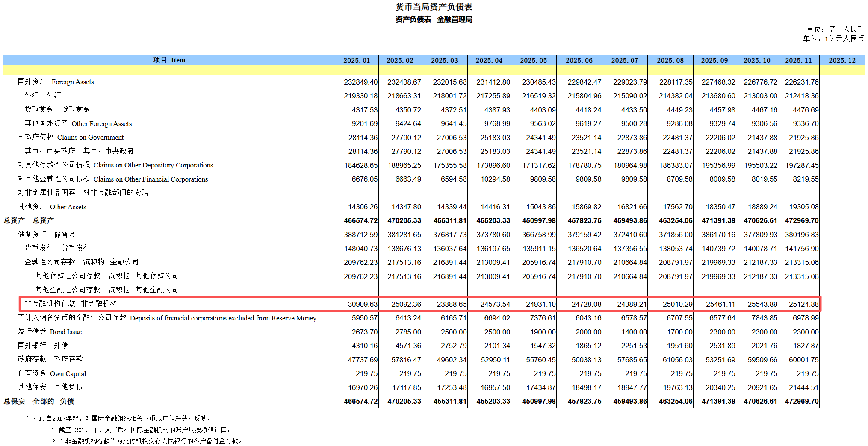This screenshot has width=868, height=446.
Task: Click the empty 2025.12 column header
Action: tap(842, 60)
